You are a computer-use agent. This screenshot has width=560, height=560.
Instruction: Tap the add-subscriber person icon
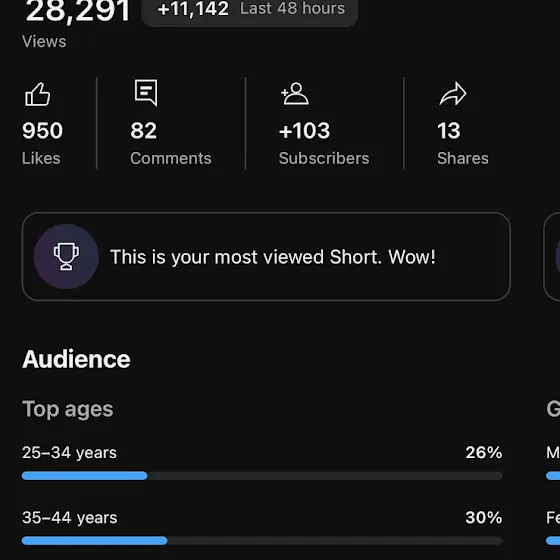coord(295,94)
